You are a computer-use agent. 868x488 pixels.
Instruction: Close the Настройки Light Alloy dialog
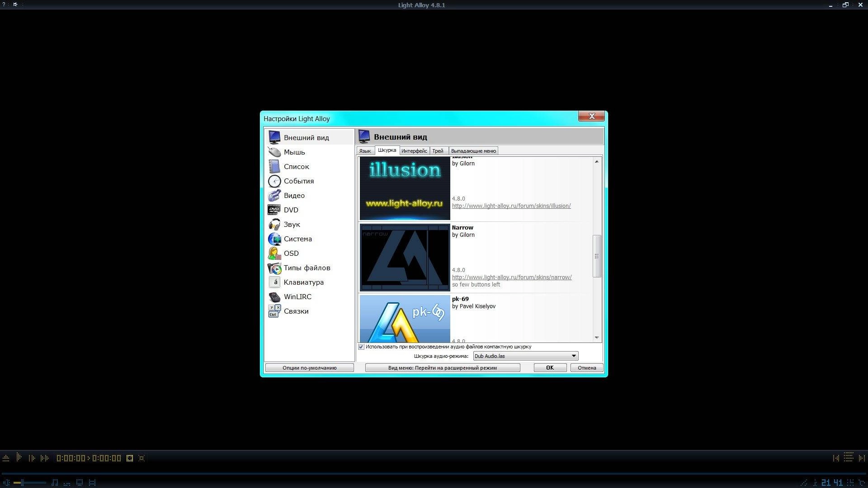pyautogui.click(x=591, y=116)
